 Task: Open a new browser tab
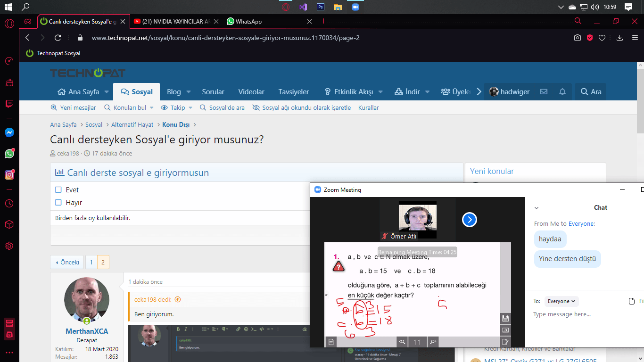click(x=323, y=21)
